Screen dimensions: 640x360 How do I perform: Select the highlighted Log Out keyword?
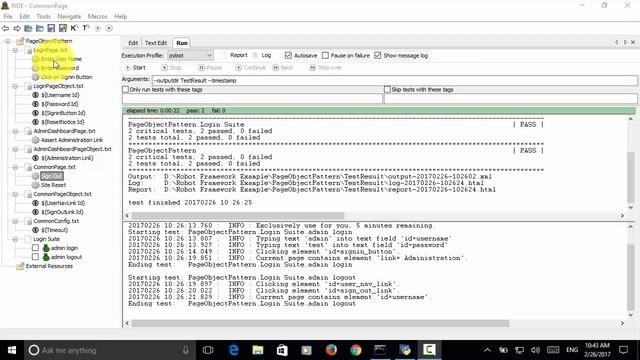[52, 176]
